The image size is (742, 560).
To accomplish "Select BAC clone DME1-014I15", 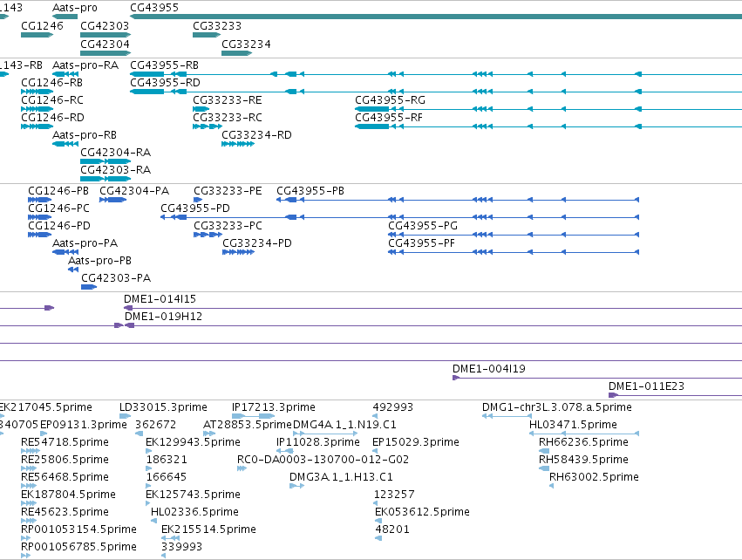I will coord(432,308).
